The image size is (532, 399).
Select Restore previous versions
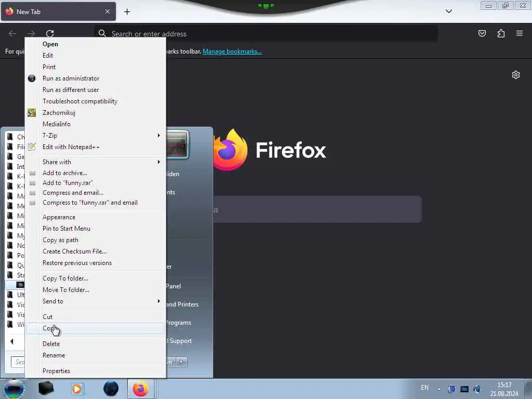[96, 263]
